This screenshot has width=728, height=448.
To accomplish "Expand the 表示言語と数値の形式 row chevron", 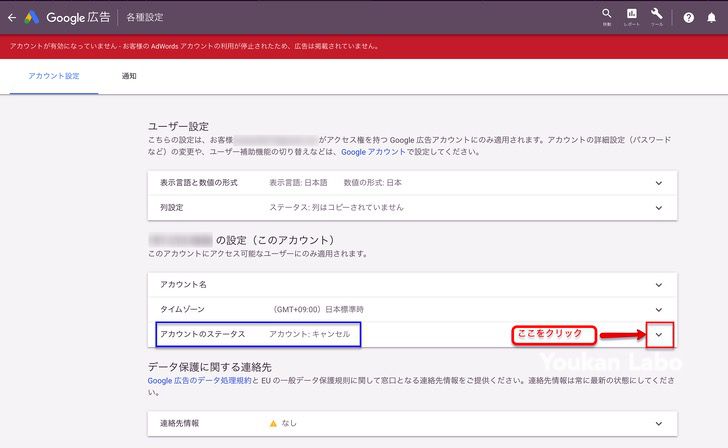I will click(x=659, y=183).
